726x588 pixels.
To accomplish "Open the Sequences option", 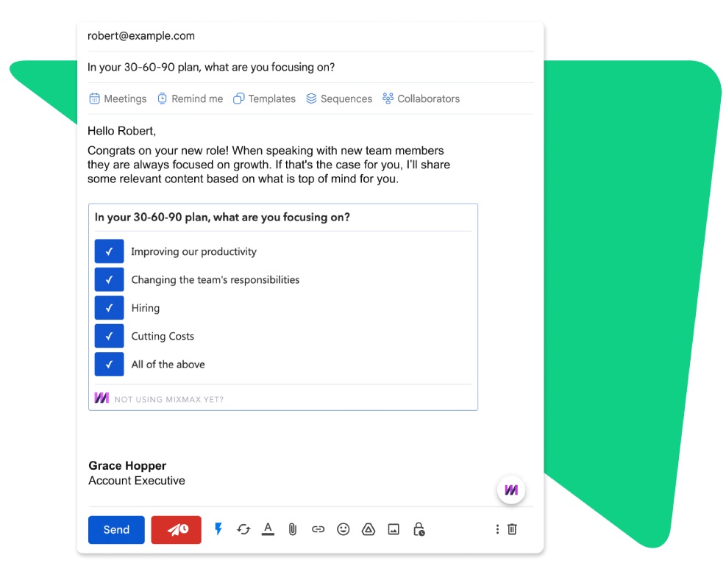I will coord(339,98).
